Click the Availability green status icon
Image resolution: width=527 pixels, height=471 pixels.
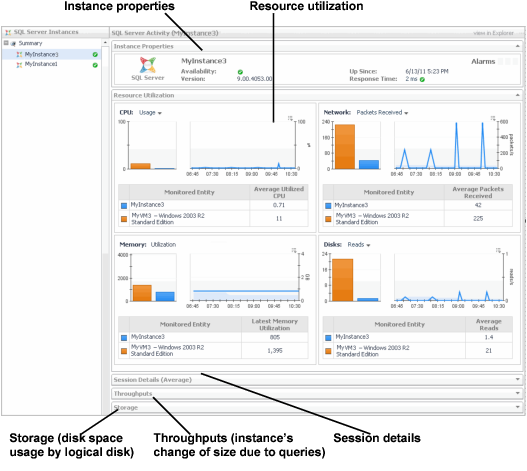(240, 72)
